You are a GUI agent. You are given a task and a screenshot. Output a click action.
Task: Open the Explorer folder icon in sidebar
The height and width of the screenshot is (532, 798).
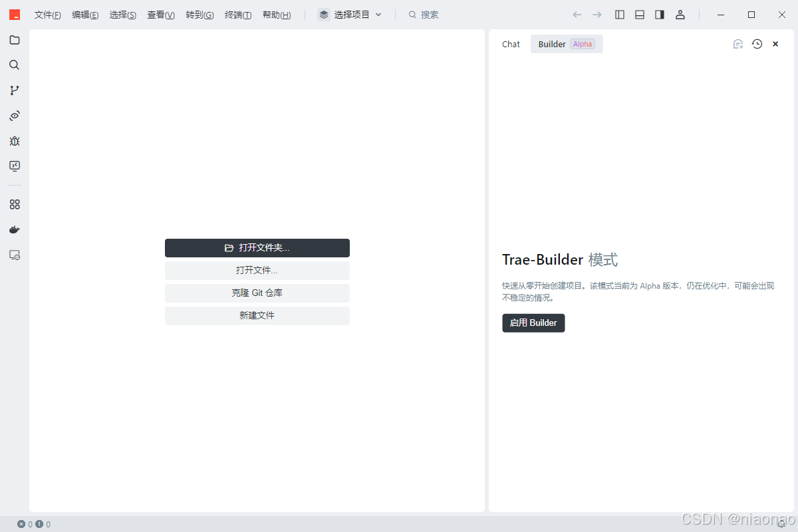coord(15,40)
